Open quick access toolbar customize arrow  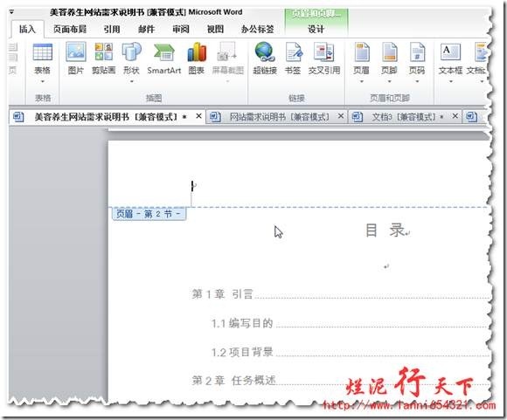(x=11, y=12)
